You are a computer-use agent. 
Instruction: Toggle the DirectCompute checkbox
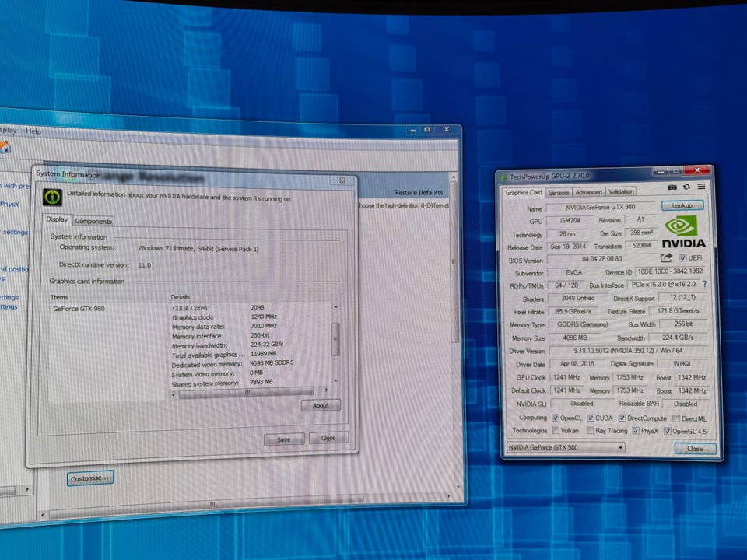coord(622,418)
